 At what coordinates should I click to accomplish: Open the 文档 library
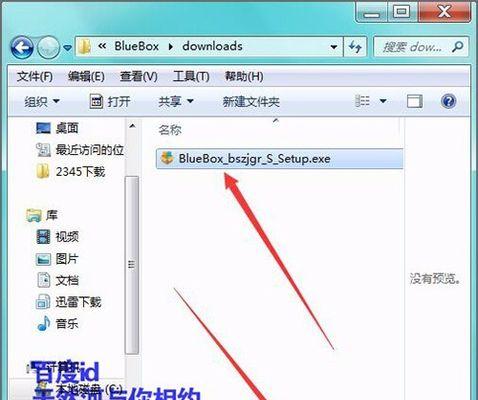(57, 280)
